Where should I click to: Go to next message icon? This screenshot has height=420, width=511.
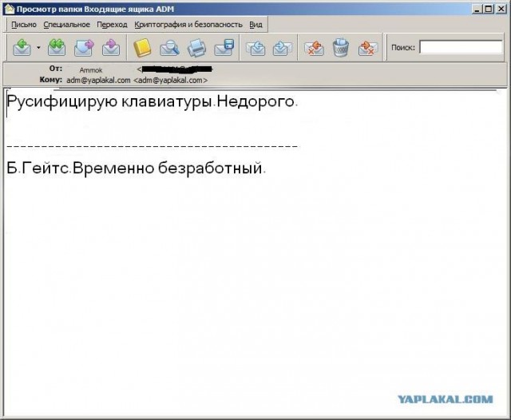tap(282, 48)
